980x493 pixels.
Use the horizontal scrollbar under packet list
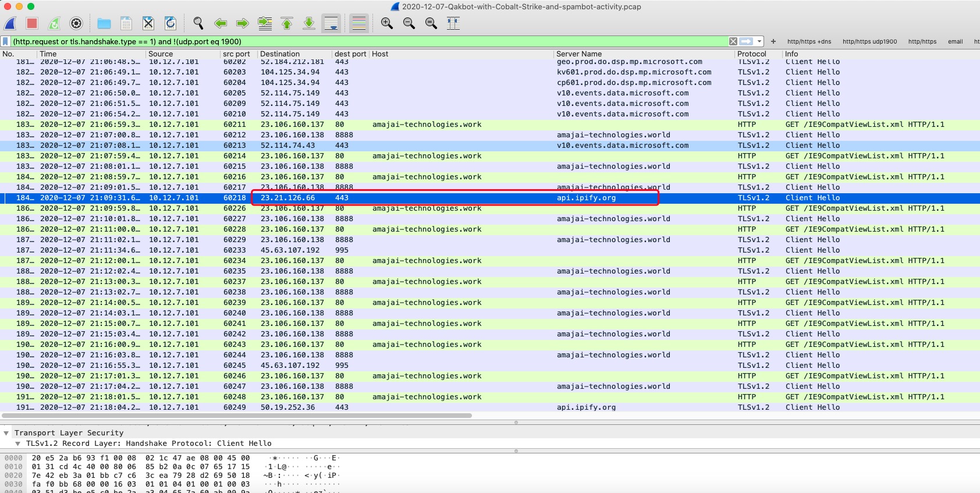[x=236, y=416]
